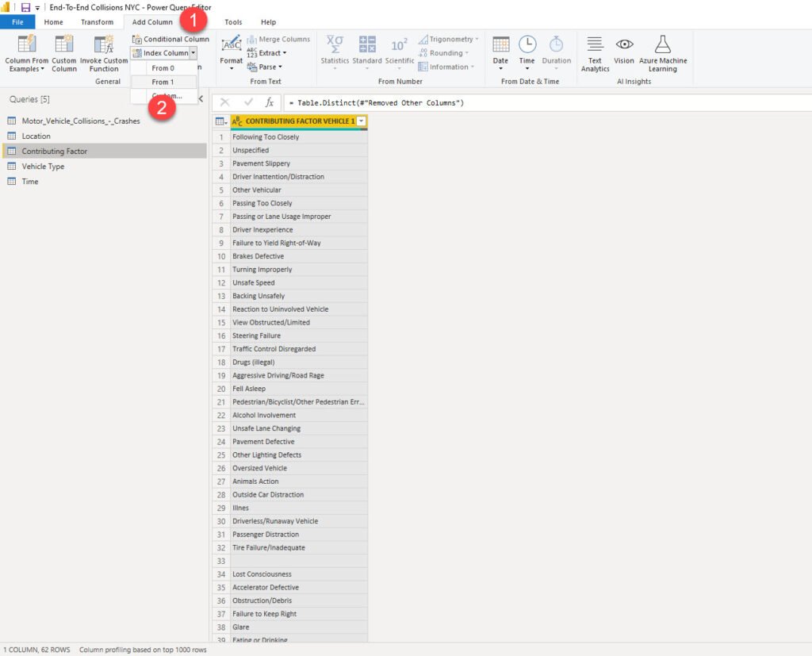The width and height of the screenshot is (812, 656).
Task: Open Azure Machine Learning
Action: coord(663,53)
